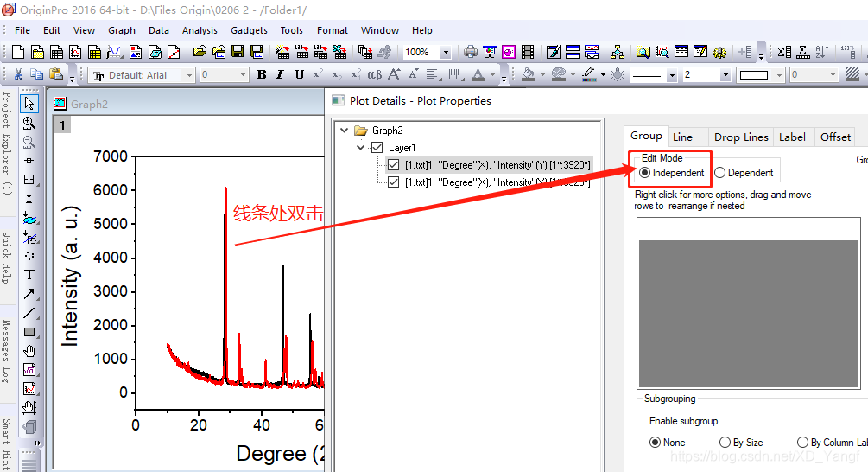Toggle Bold text formatting
Image resolution: width=868 pixels, height=472 pixels.
pos(262,74)
